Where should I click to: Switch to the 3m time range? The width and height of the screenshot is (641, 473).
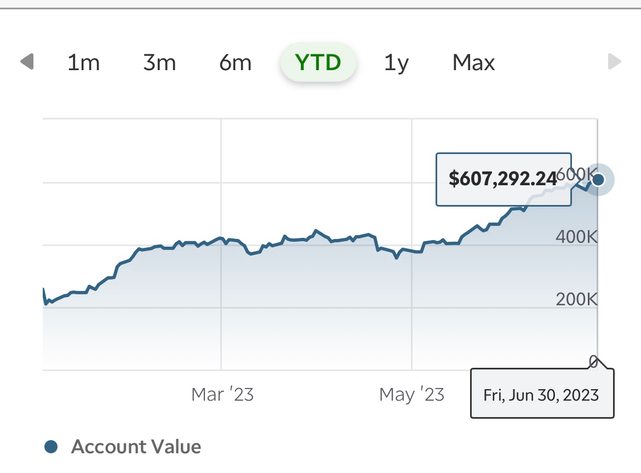(159, 63)
